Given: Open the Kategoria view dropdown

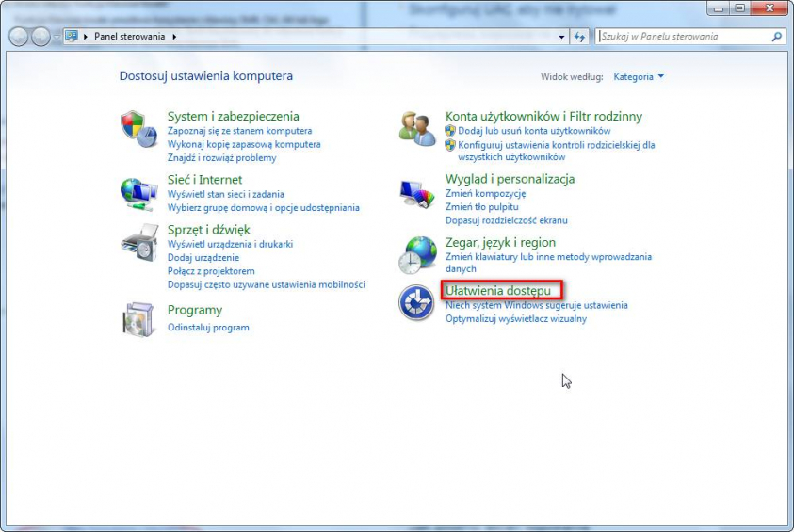Looking at the screenshot, I should 638,76.
